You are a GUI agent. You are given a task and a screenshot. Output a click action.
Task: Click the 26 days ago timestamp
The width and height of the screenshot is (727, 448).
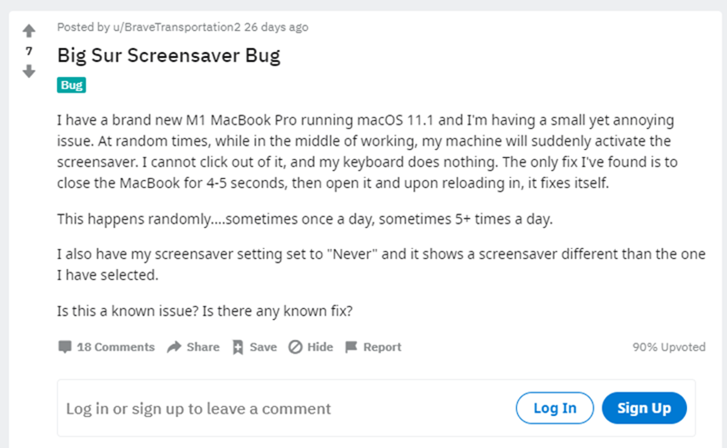(276, 27)
